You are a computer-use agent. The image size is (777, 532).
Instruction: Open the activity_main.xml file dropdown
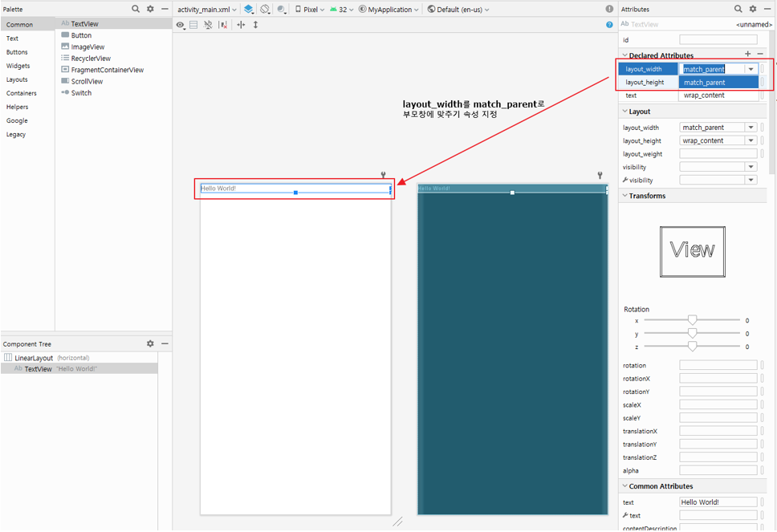207,10
